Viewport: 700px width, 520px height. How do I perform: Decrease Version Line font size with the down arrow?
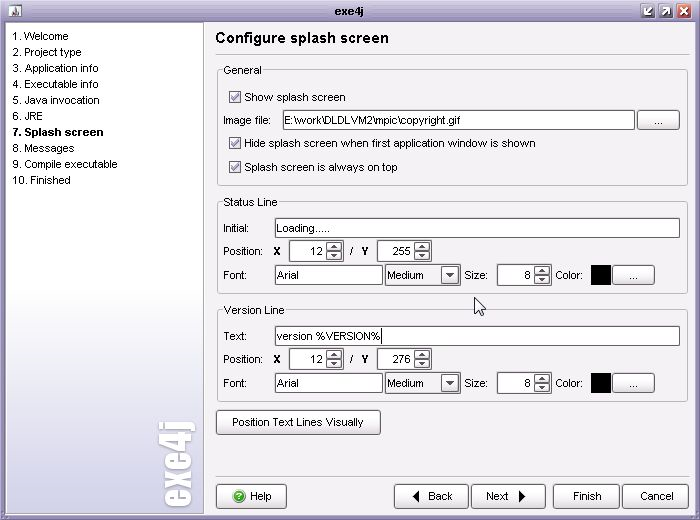542,387
